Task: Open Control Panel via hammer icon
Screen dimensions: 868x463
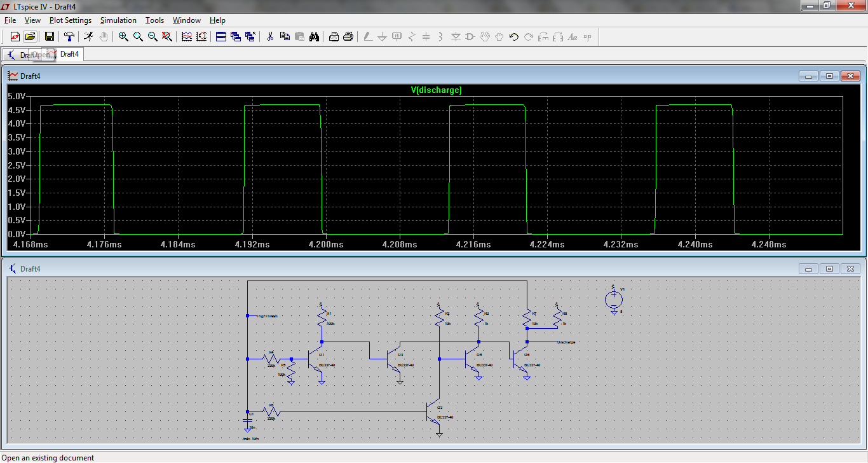Action: pos(69,37)
